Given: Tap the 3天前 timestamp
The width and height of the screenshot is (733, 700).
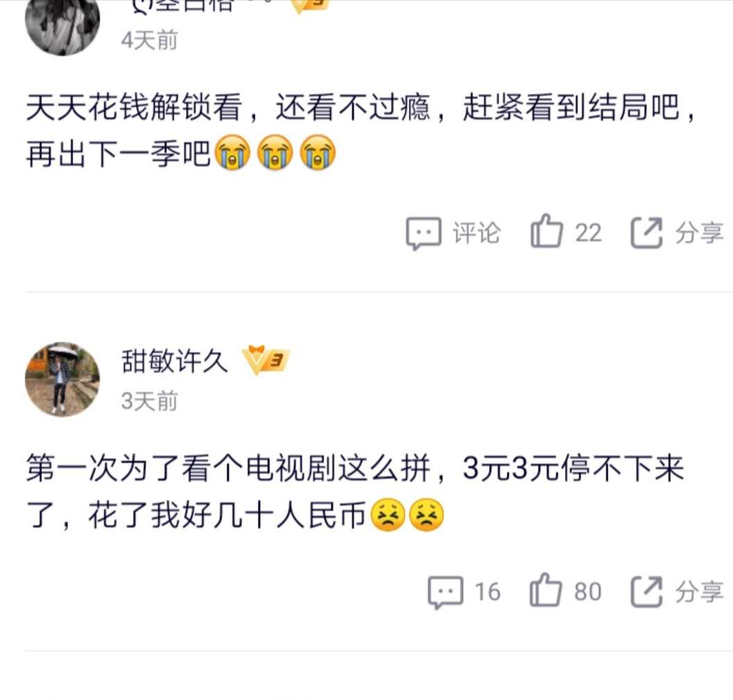Looking at the screenshot, I should point(150,402).
